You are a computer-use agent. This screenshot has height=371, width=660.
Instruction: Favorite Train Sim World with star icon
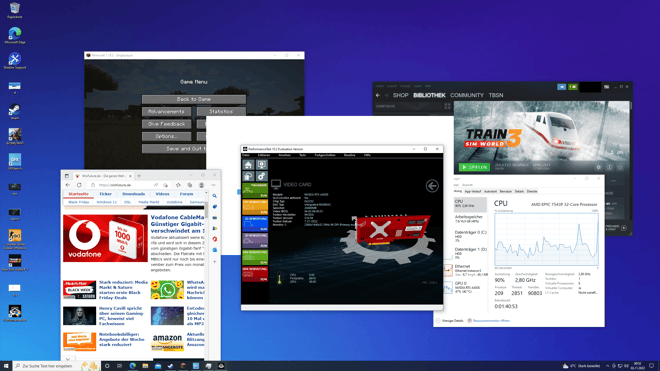pyautogui.click(x=620, y=167)
